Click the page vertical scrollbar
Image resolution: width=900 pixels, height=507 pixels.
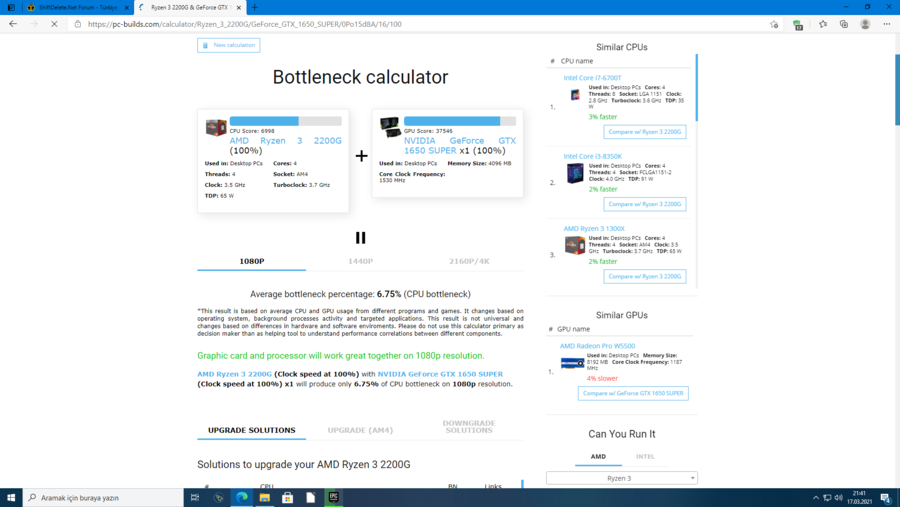[897, 89]
